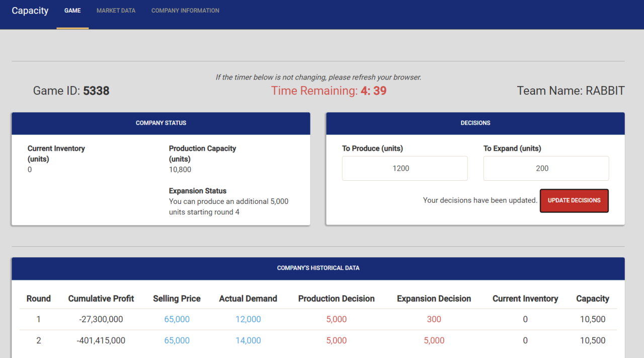Click Team Name RABBIT text
The width and height of the screenshot is (644, 358).
[571, 91]
